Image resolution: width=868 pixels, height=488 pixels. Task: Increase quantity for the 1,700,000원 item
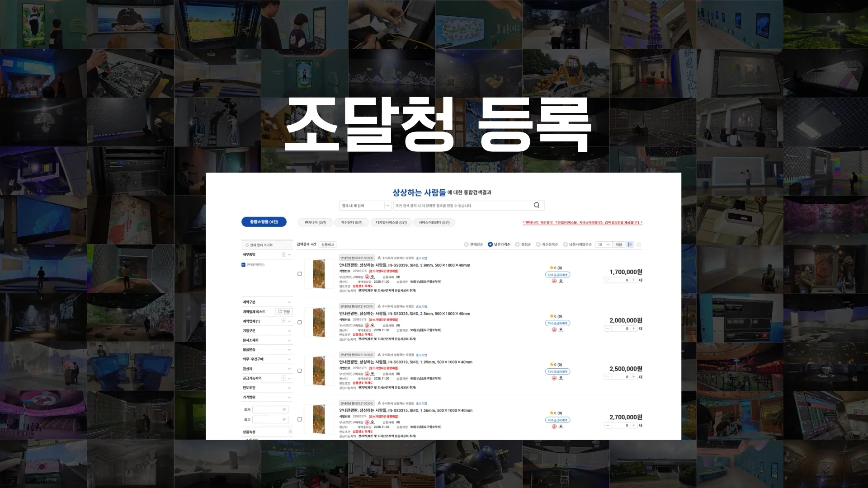pyautogui.click(x=634, y=280)
